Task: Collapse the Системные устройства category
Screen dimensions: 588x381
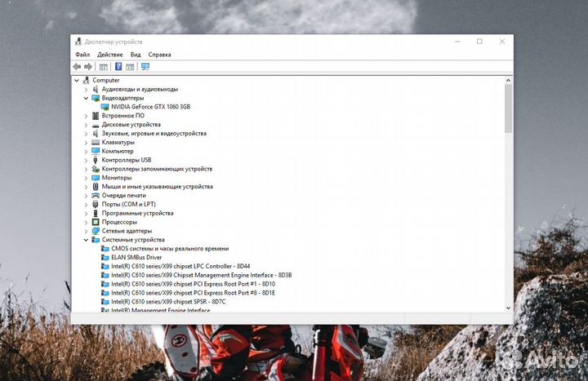Action: (87, 240)
